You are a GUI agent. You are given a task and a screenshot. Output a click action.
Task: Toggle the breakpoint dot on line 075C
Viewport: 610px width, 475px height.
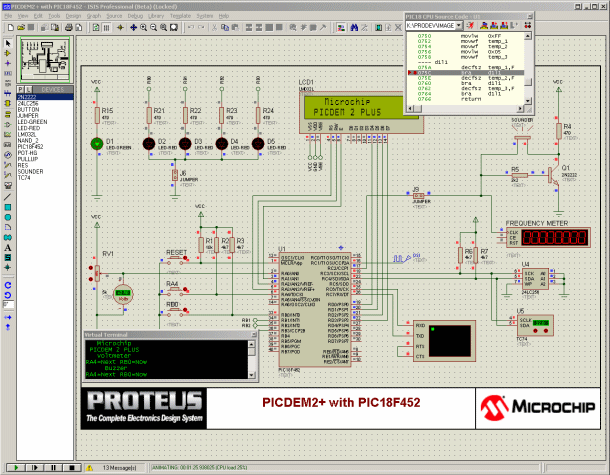pyautogui.click(x=415, y=73)
